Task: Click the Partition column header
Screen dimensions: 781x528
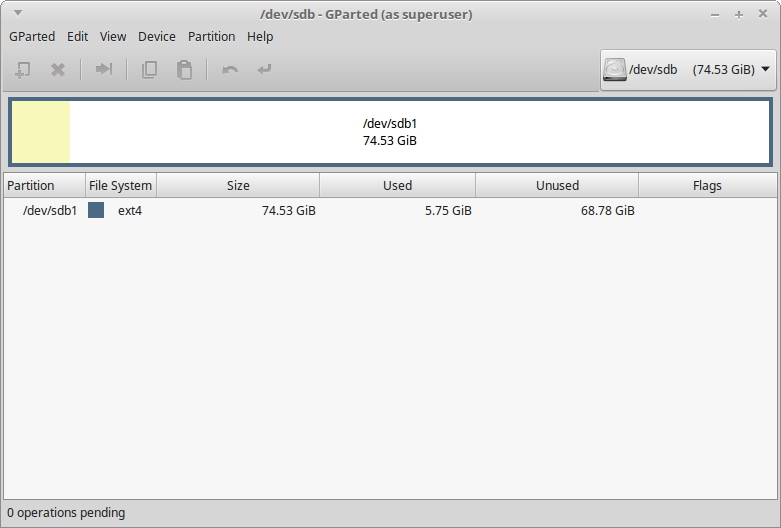Action: (45, 185)
